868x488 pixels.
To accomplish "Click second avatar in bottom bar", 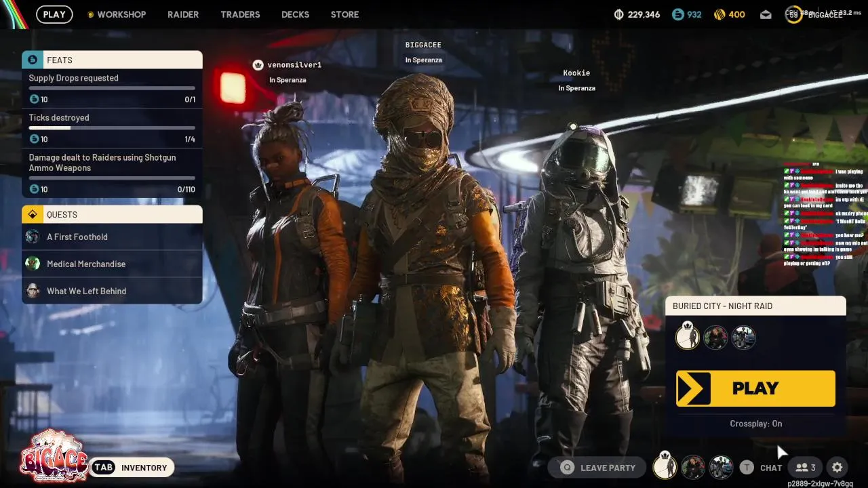I will (693, 467).
